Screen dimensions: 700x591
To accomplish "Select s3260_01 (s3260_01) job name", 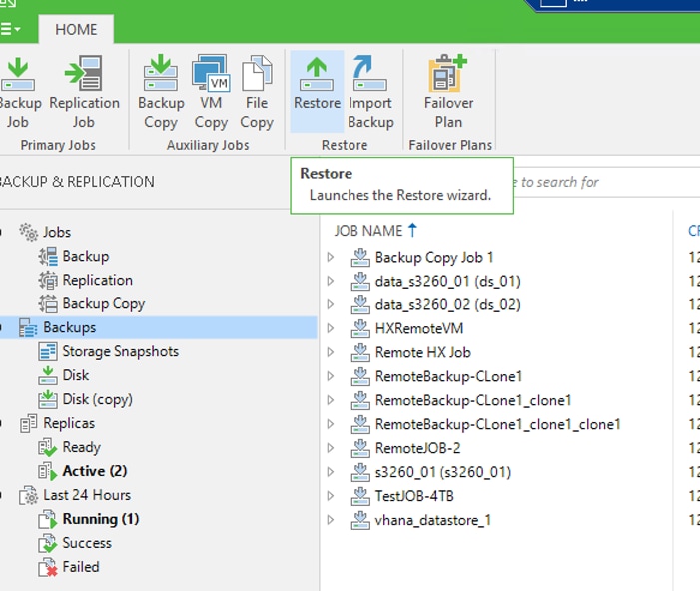I will (x=443, y=472).
